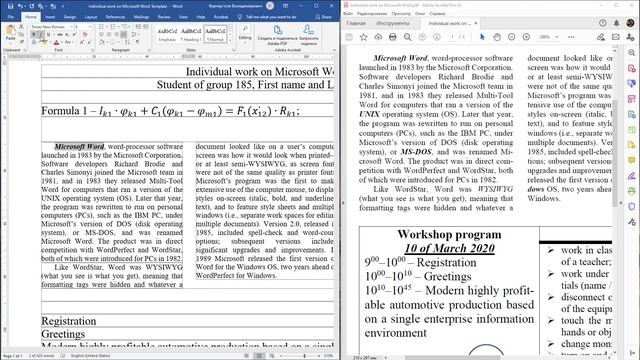Print the PDF using the printer icon
Image resolution: width=640 pixels, height=360 pixels.
coord(393,37)
